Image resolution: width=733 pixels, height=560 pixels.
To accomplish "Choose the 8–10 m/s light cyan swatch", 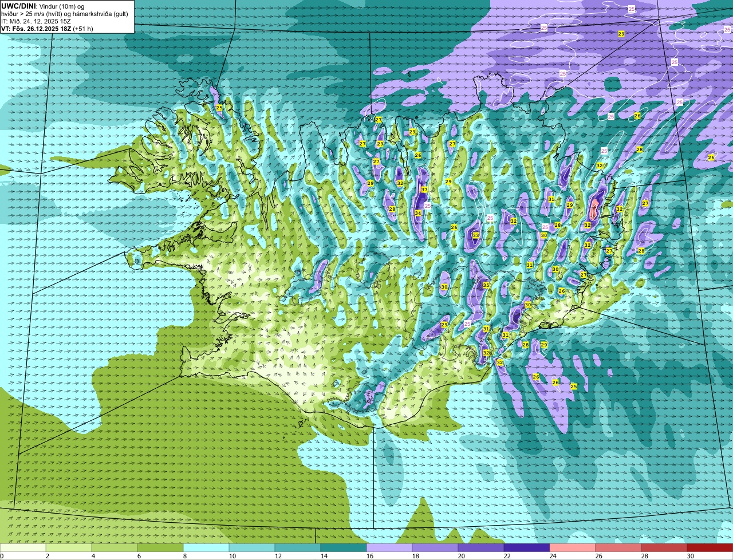I will coord(206,547).
